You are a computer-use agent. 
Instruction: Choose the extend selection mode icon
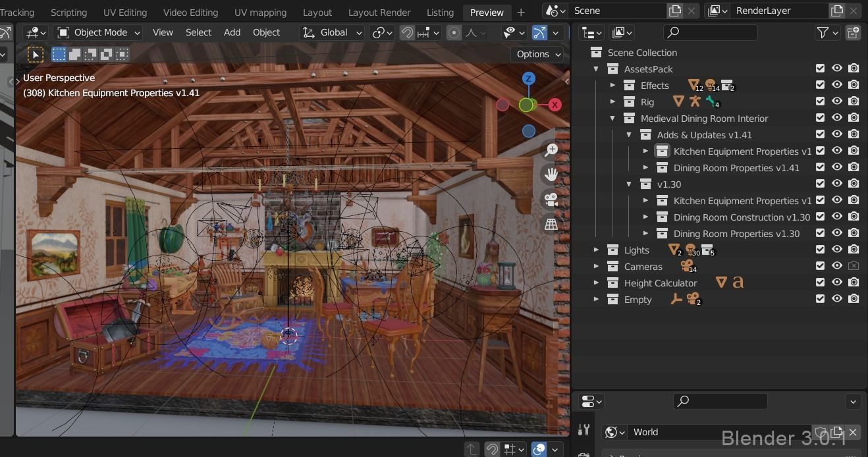75,55
